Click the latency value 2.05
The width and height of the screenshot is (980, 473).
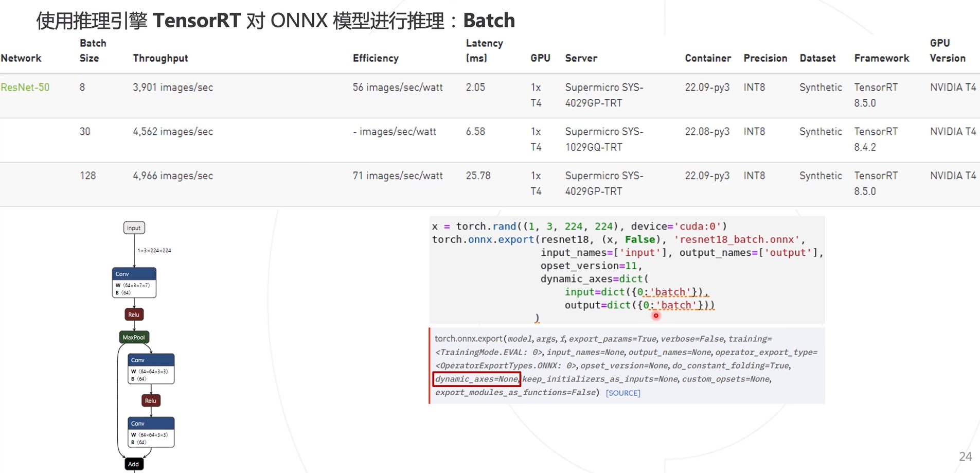[475, 87]
